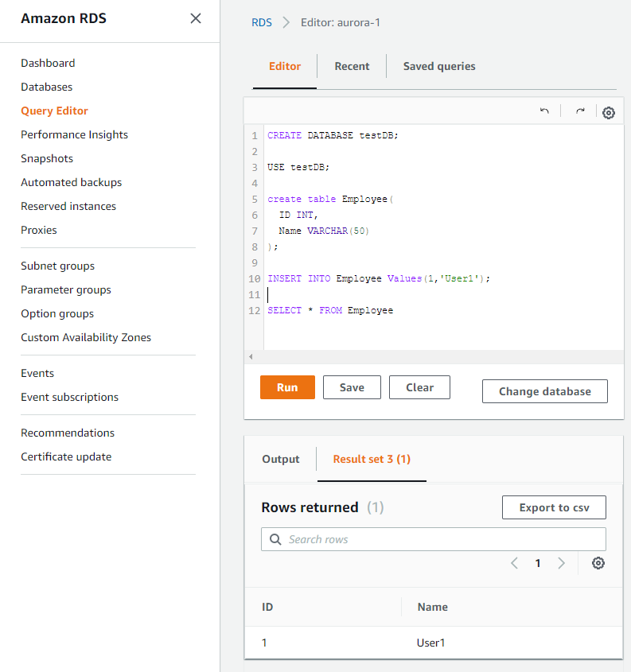Sort by ID column header
The image size is (631, 672).
(267, 607)
